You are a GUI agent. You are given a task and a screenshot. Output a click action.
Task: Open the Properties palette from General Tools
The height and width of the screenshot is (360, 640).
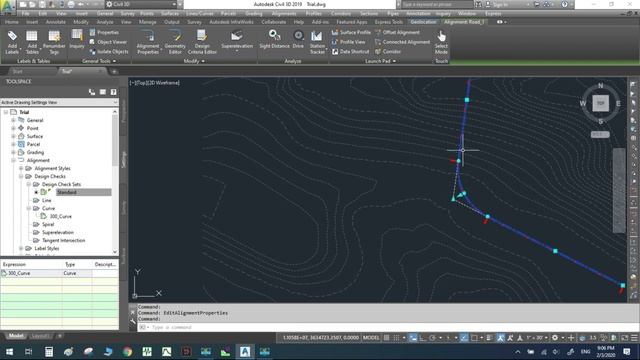[104, 32]
